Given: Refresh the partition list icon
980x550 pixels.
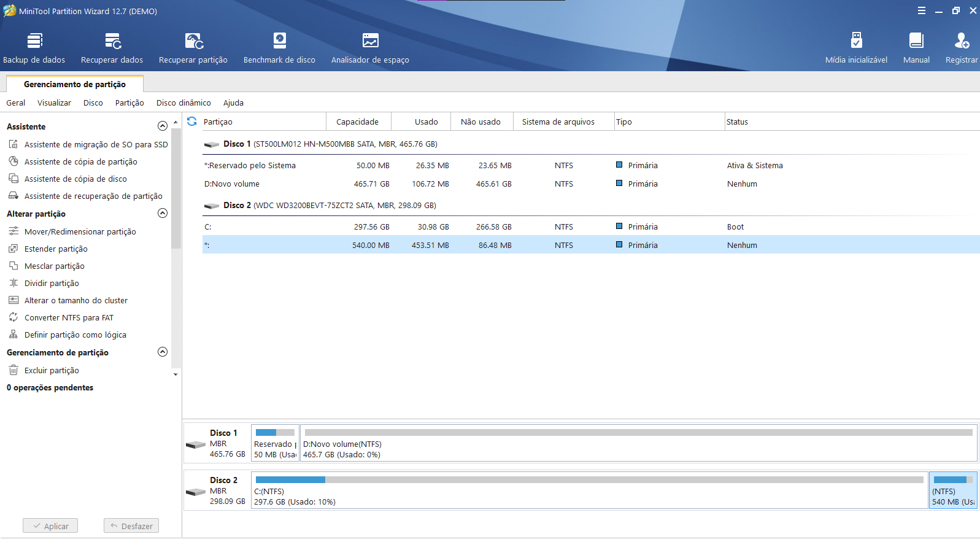Looking at the screenshot, I should (x=192, y=122).
